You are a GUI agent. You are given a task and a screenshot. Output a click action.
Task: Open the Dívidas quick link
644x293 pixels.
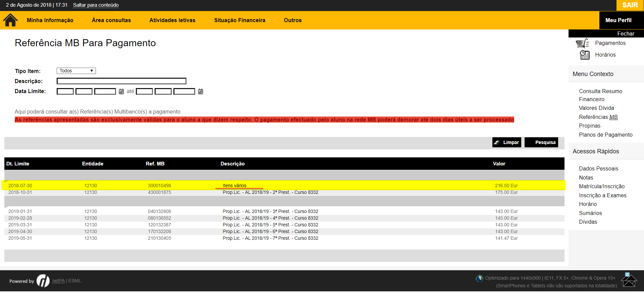(588, 222)
